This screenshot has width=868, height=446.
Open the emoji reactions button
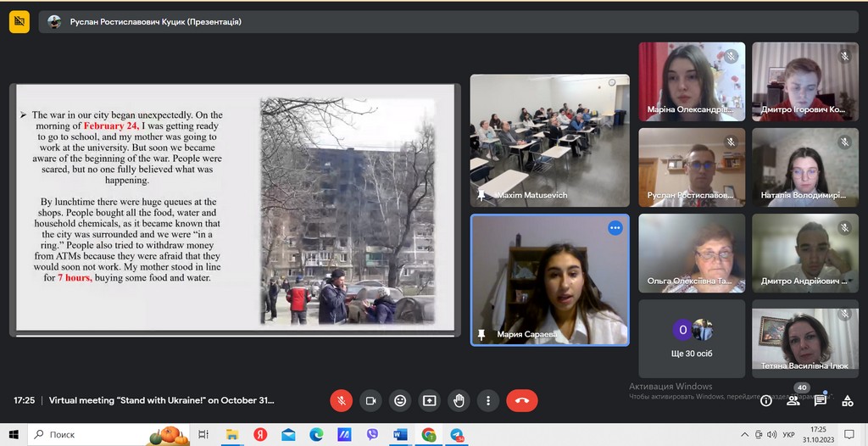pos(400,400)
